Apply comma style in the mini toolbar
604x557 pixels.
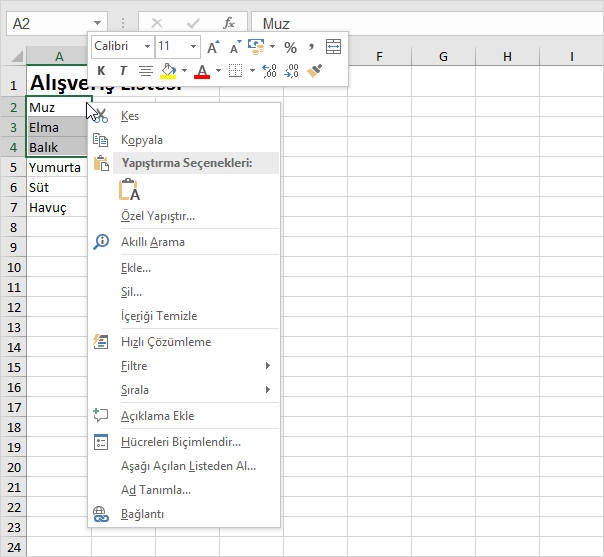point(311,47)
